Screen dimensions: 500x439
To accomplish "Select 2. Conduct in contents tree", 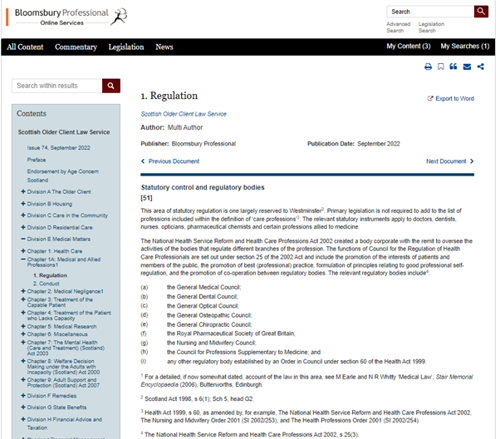I will point(46,284).
